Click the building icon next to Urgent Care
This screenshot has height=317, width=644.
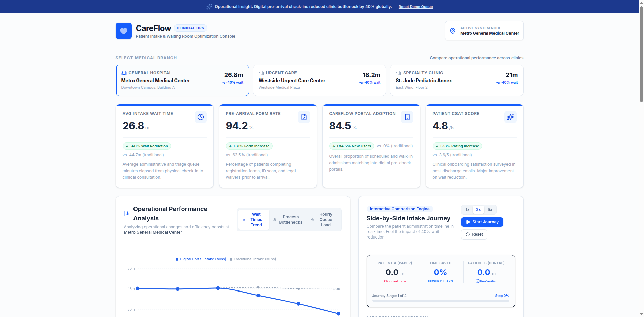[261, 73]
